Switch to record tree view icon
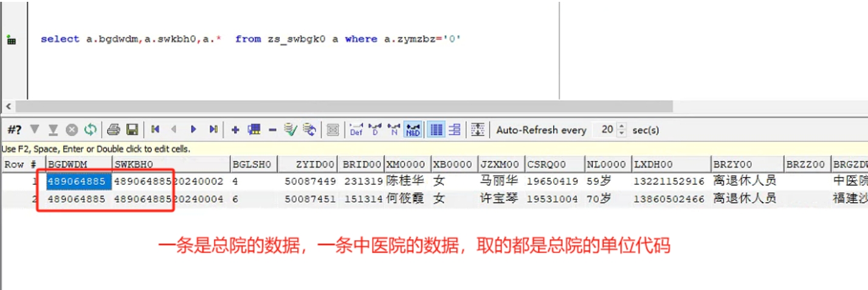Screen dimensions: 868x290 [x=455, y=129]
